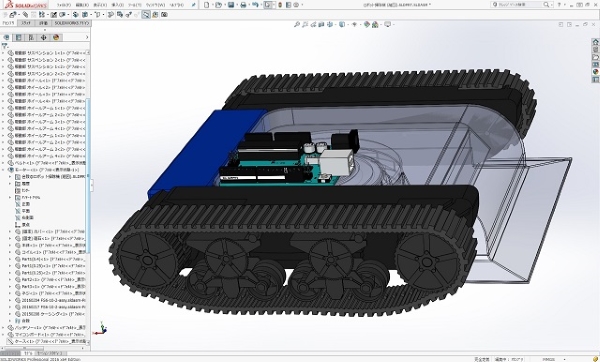Click the Save icon in the top toolbar
This screenshot has height=362, width=600.
coord(231,5)
